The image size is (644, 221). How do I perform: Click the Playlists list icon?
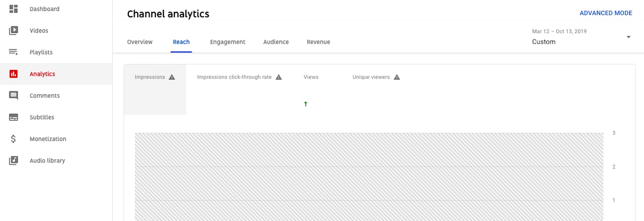(14, 52)
